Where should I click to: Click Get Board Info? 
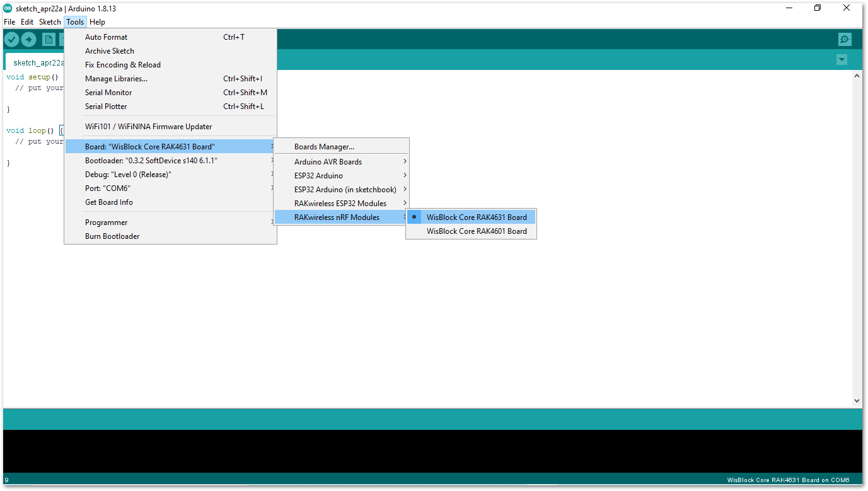pos(170,202)
